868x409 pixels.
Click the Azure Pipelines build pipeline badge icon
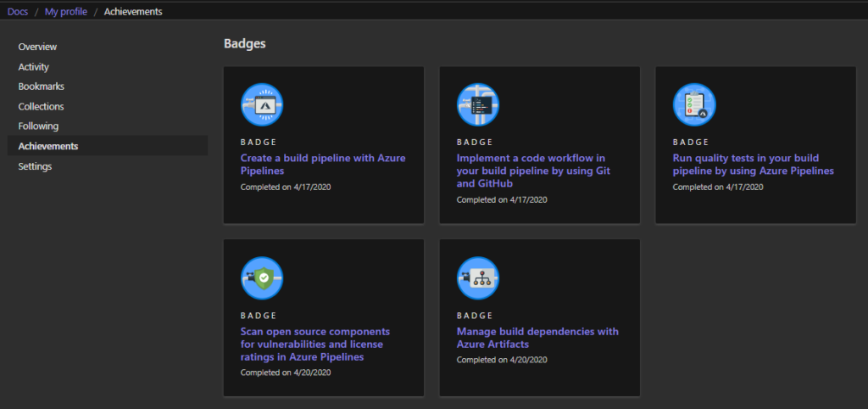click(262, 104)
